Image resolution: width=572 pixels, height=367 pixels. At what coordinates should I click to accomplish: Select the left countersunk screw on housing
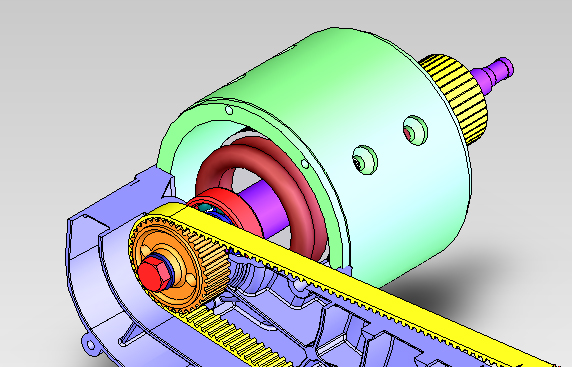click(x=364, y=160)
